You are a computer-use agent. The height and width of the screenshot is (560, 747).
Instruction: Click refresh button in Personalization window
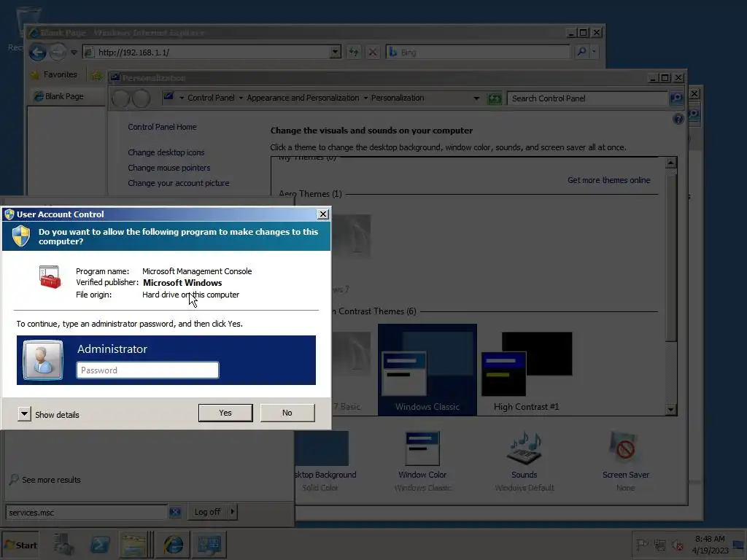pyautogui.click(x=495, y=98)
